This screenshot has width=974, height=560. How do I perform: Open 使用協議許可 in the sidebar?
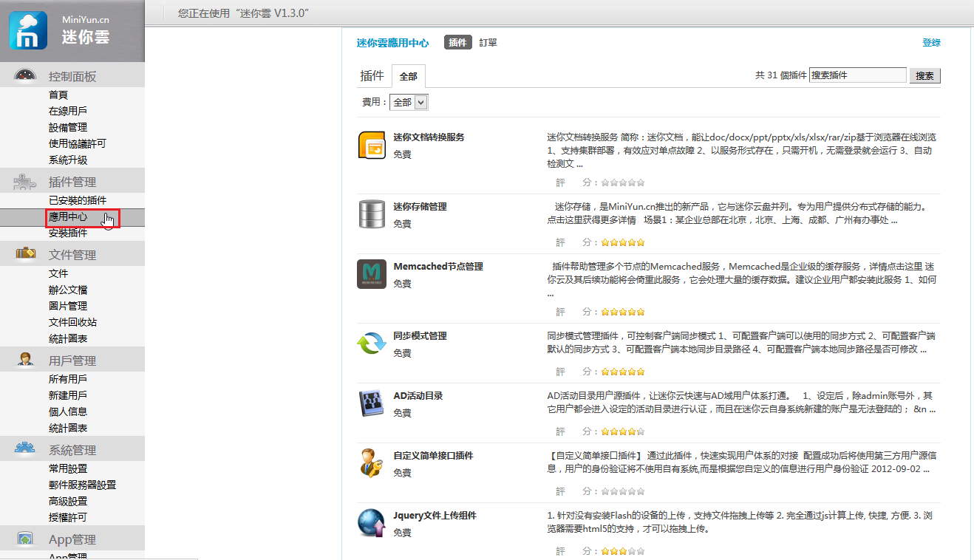(78, 143)
